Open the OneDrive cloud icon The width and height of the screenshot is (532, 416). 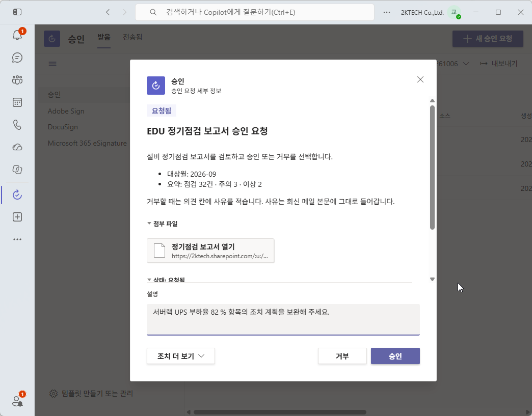[17, 147]
